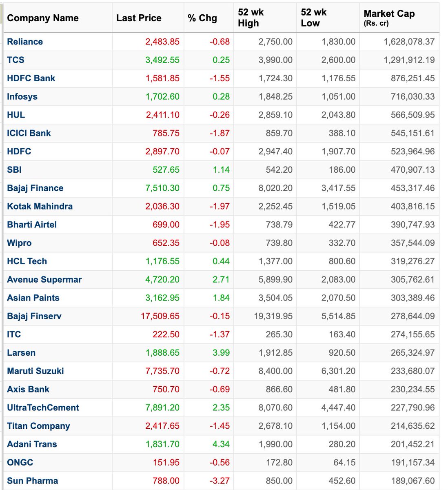Open the Infosys company link
Image resolution: width=448 pixels, height=490 pixels.
click(22, 97)
